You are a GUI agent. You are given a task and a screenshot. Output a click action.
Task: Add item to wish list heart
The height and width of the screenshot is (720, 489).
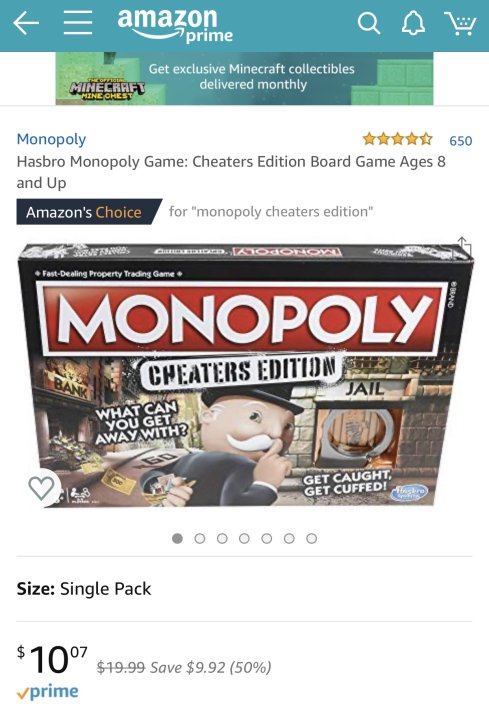click(x=41, y=488)
